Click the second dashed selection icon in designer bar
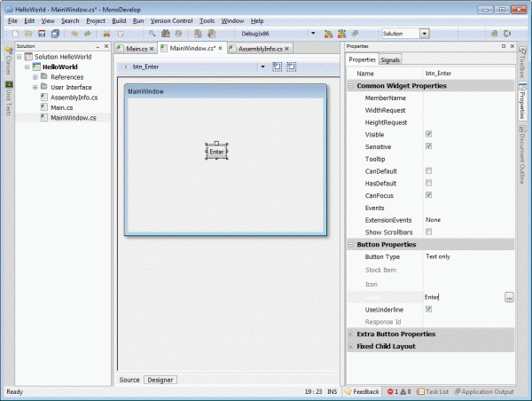 (292, 67)
